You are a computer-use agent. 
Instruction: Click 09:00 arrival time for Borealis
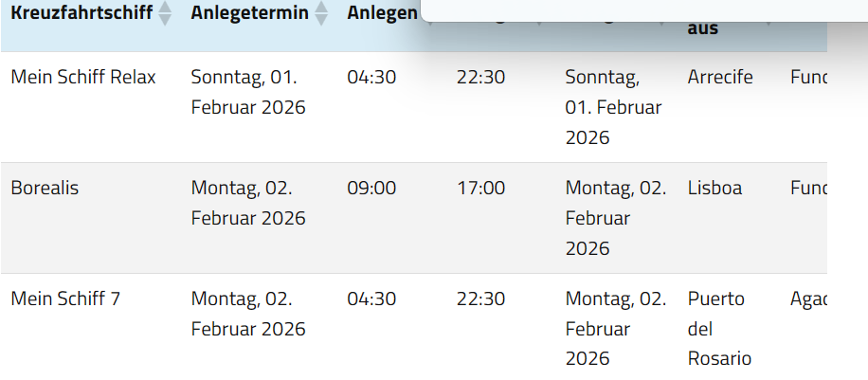coord(371,188)
